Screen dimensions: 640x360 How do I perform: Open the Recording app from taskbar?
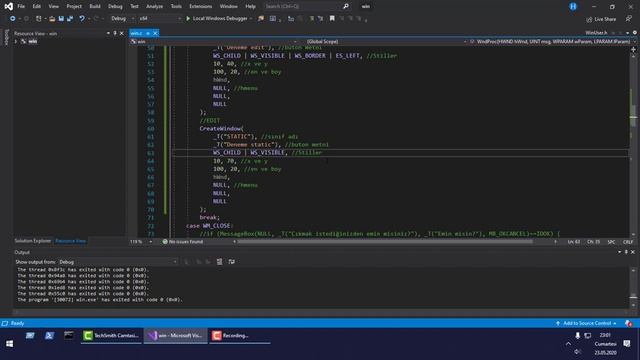point(240,336)
